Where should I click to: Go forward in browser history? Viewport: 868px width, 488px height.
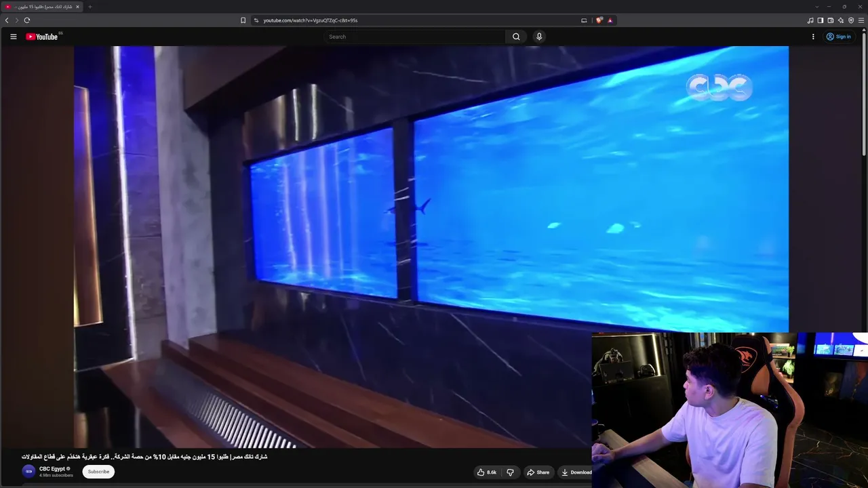pyautogui.click(x=17, y=20)
